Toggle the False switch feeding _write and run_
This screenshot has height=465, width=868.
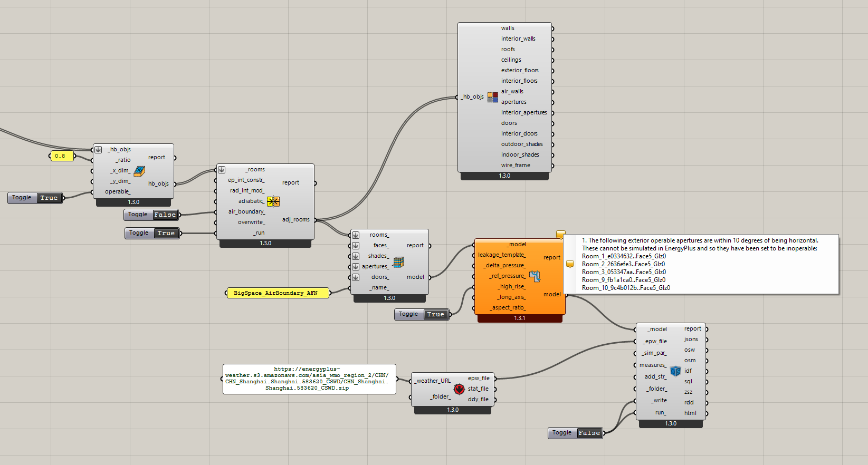[x=589, y=433]
